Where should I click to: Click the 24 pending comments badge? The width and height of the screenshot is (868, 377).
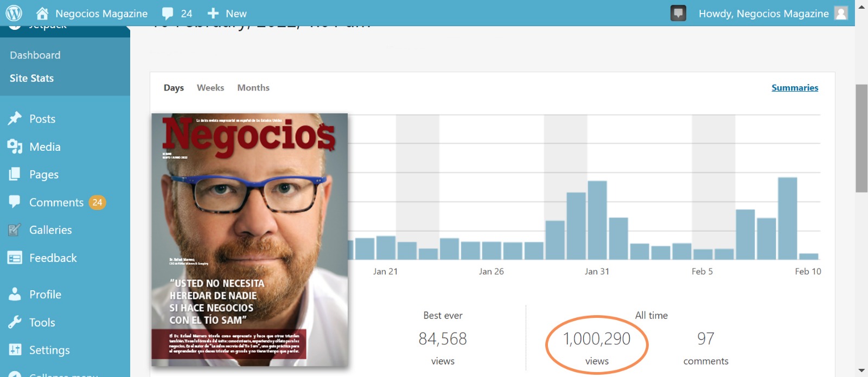tap(97, 202)
